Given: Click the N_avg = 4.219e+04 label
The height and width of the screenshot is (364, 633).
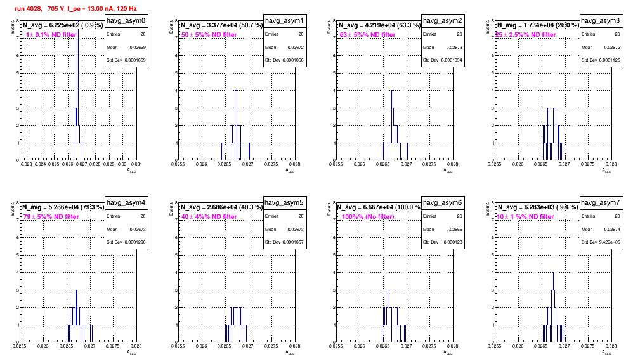Looking at the screenshot, I should point(379,25).
